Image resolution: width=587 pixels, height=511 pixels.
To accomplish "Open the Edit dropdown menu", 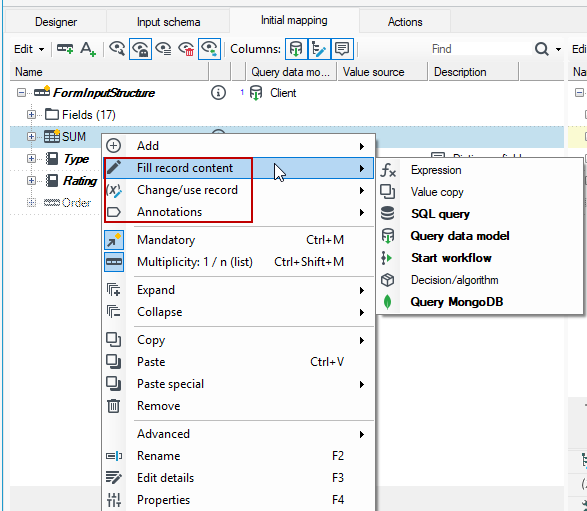I will pos(29,49).
